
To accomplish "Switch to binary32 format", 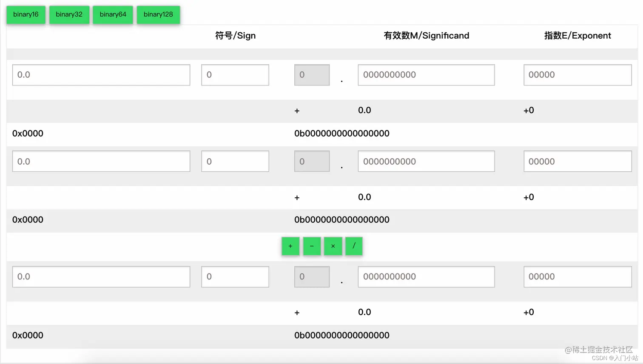I will click(x=69, y=14).
